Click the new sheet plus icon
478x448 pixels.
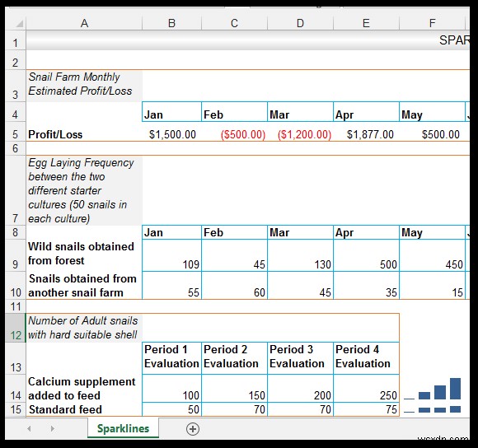click(x=193, y=429)
